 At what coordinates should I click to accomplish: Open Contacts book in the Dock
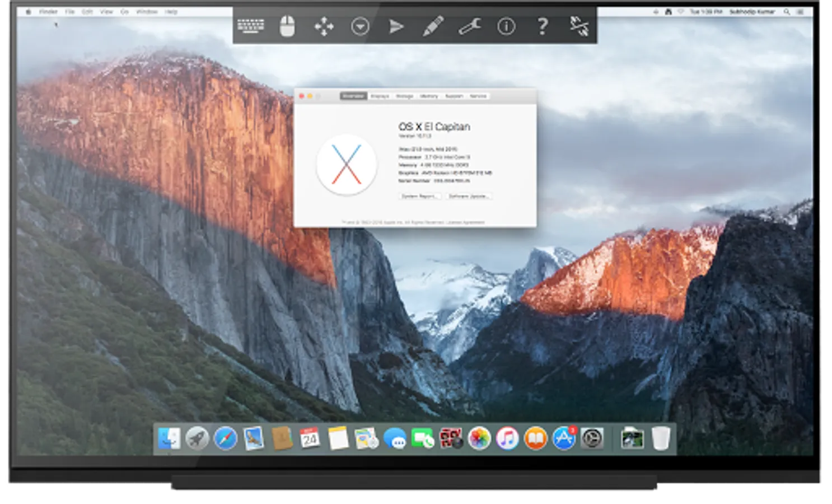(282, 438)
